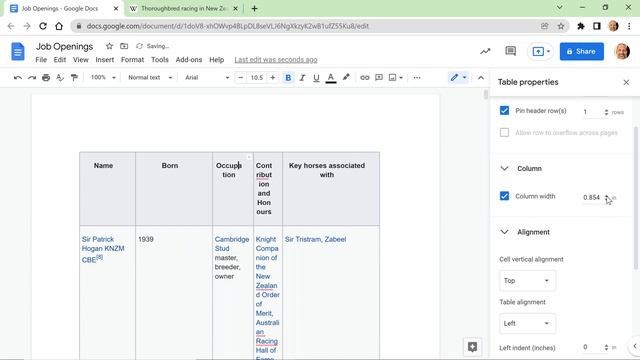
Task: Open the present to meeting button
Action: coord(540,51)
